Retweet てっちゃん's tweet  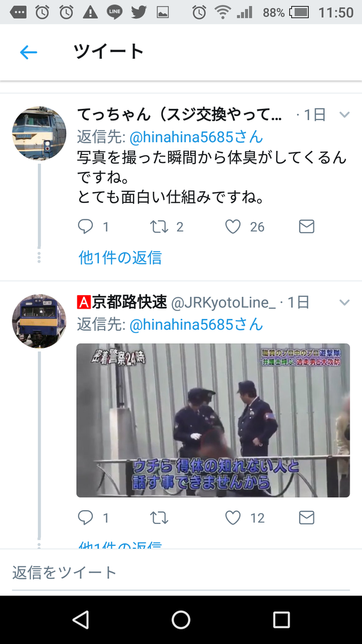159,227
